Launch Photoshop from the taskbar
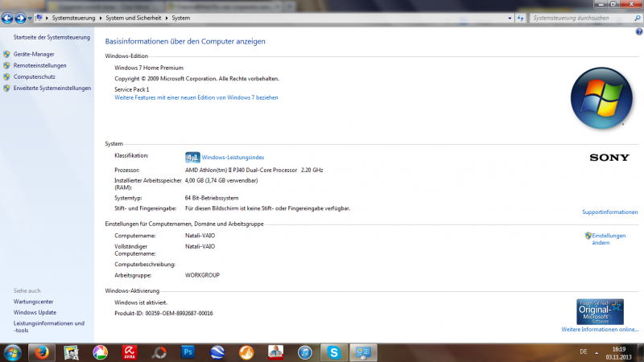Image resolution: width=644 pixels, height=362 pixels. point(188,352)
